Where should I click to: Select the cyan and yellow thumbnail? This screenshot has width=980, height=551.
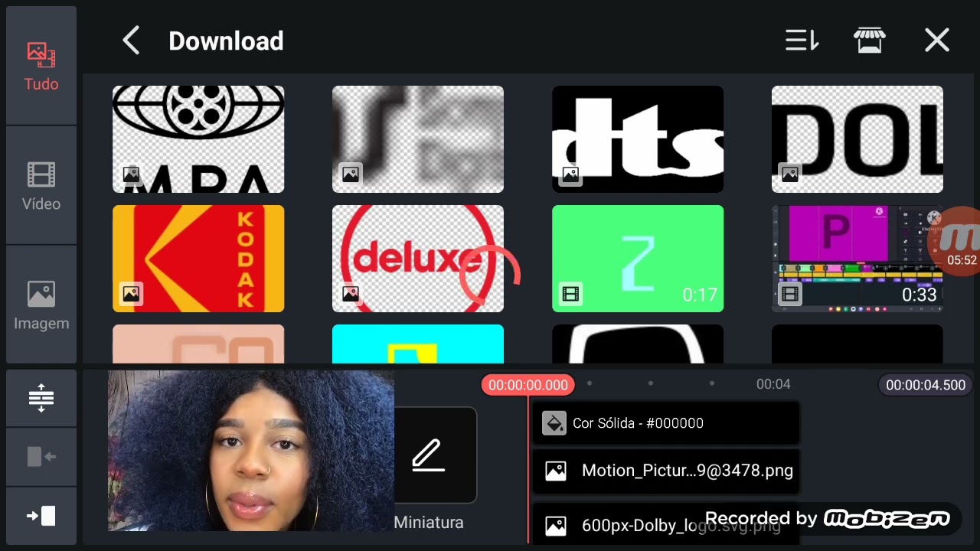coord(418,344)
